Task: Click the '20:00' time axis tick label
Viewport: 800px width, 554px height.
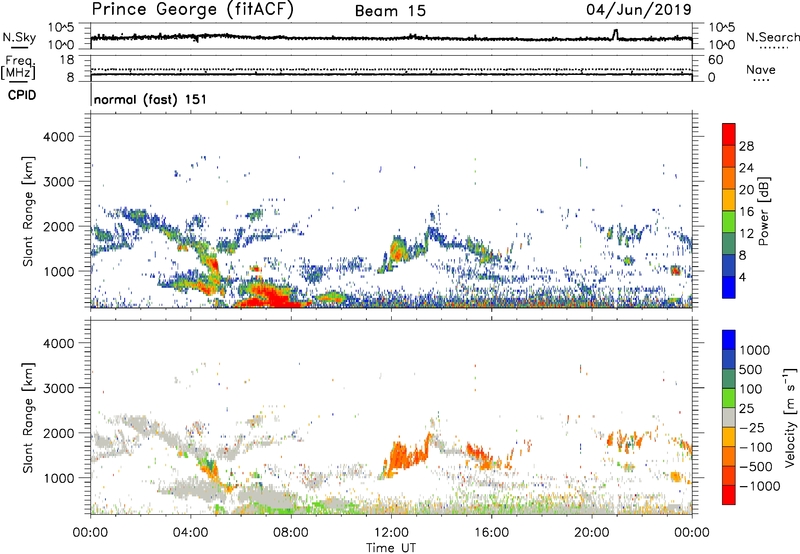Action: [x=592, y=533]
